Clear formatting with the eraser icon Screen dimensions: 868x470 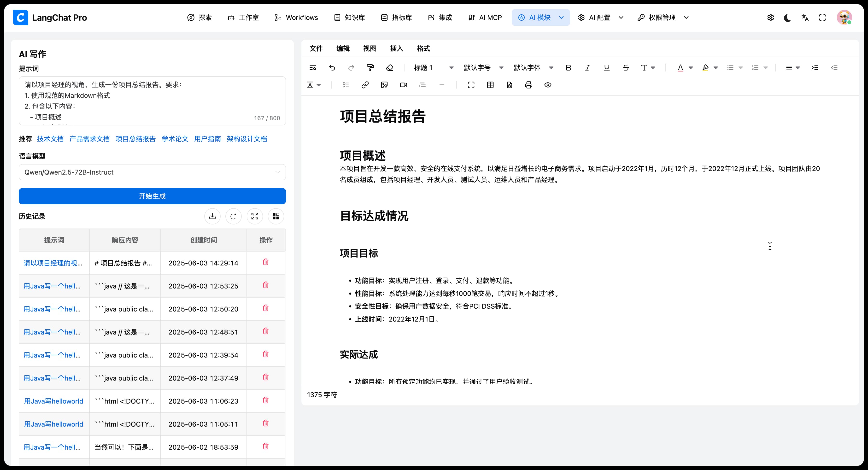tap(390, 68)
